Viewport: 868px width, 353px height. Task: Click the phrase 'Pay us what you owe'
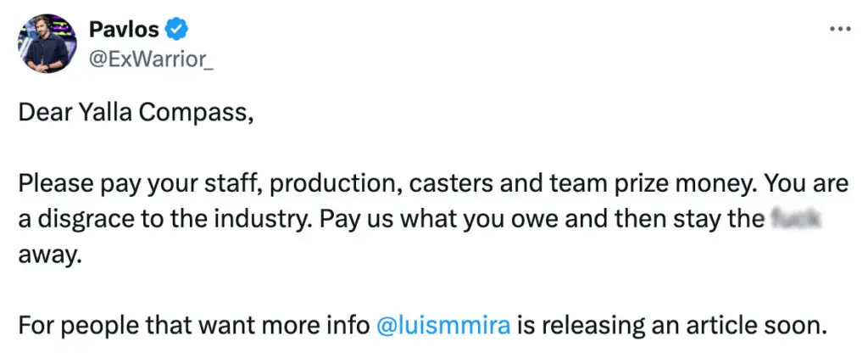(x=416, y=219)
